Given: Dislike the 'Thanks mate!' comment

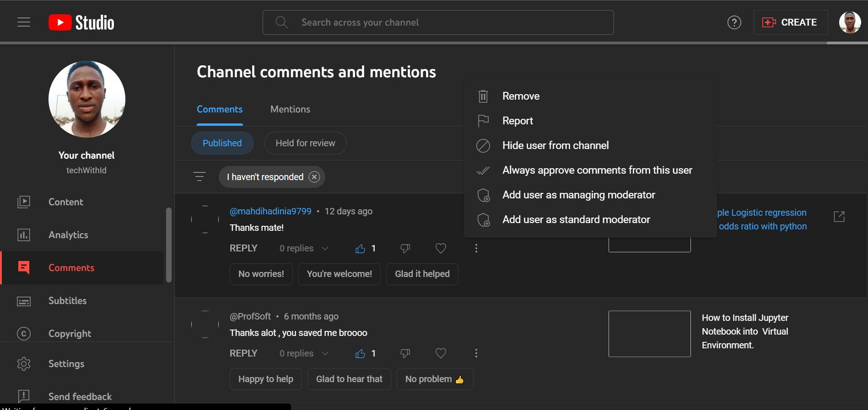Looking at the screenshot, I should point(405,249).
